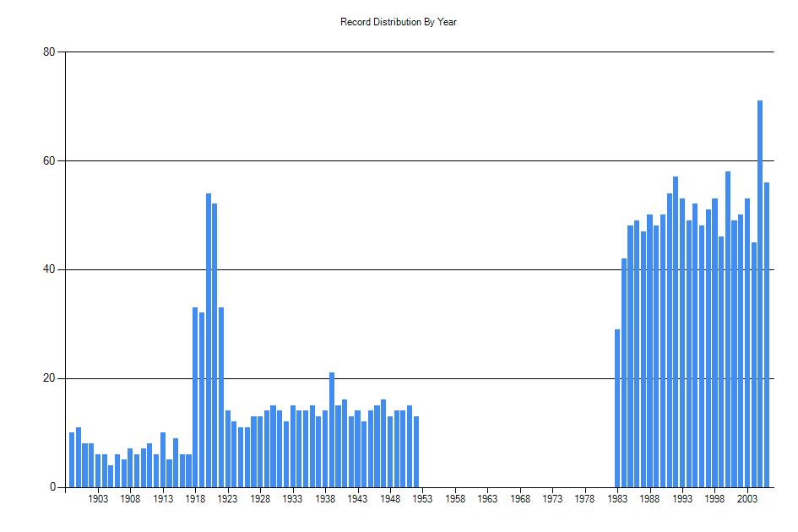This screenshot has height=532, width=798.
Task: Select the short bar near year 1906
Action: [x=119, y=469]
